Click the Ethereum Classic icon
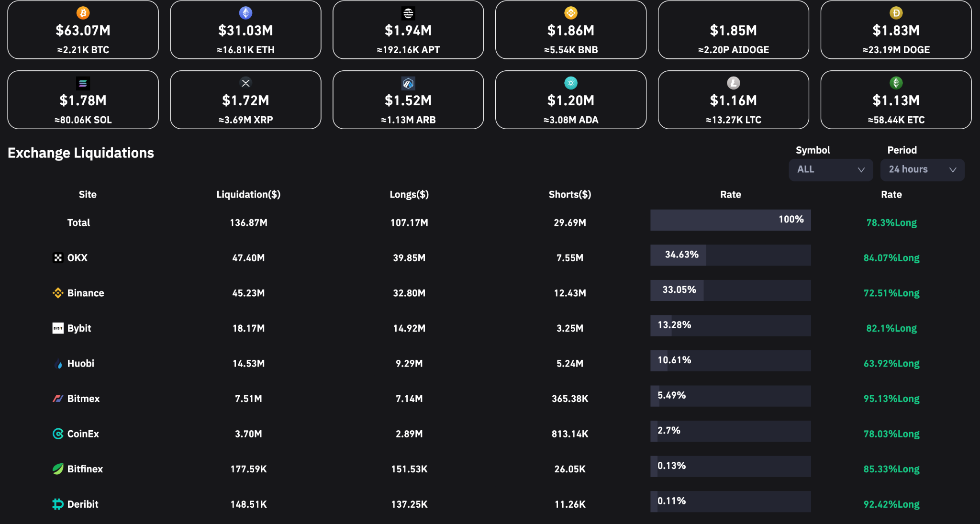Screen dimensions: 980x524 (x=896, y=83)
